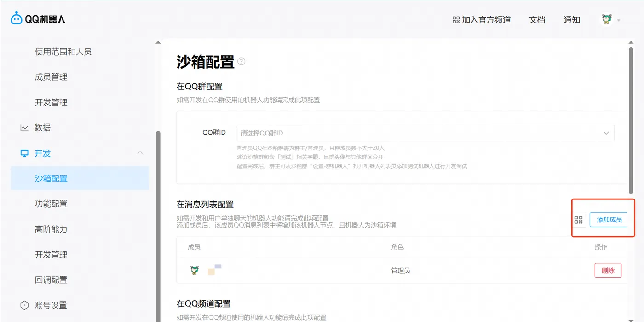Click the 操作 column header
644x322 pixels.
(x=601, y=247)
